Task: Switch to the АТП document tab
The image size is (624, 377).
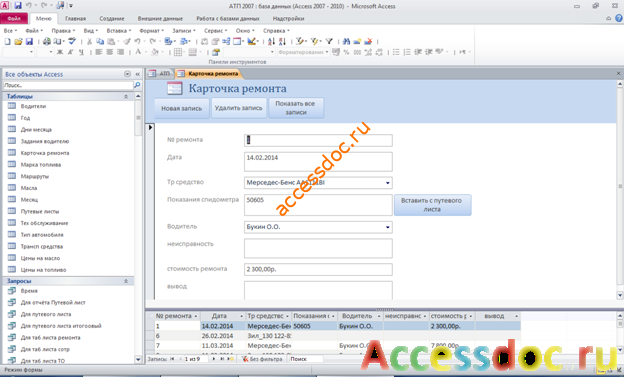Action: 160,74
